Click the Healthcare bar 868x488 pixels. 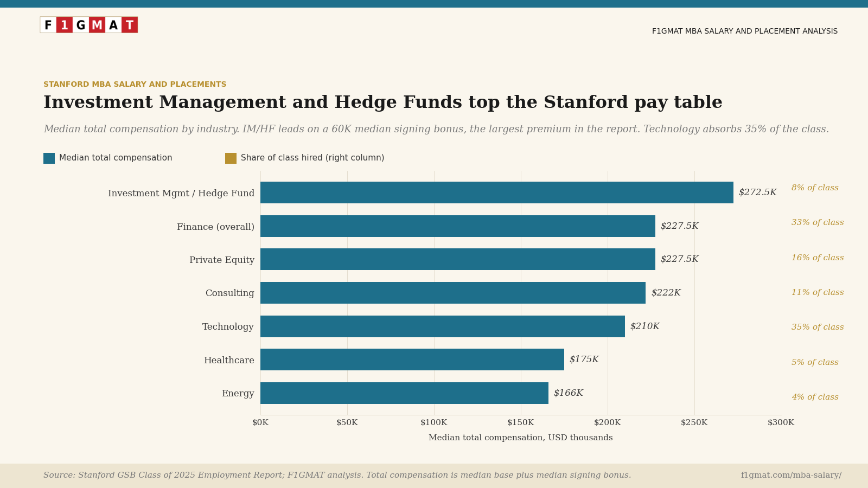412,359
